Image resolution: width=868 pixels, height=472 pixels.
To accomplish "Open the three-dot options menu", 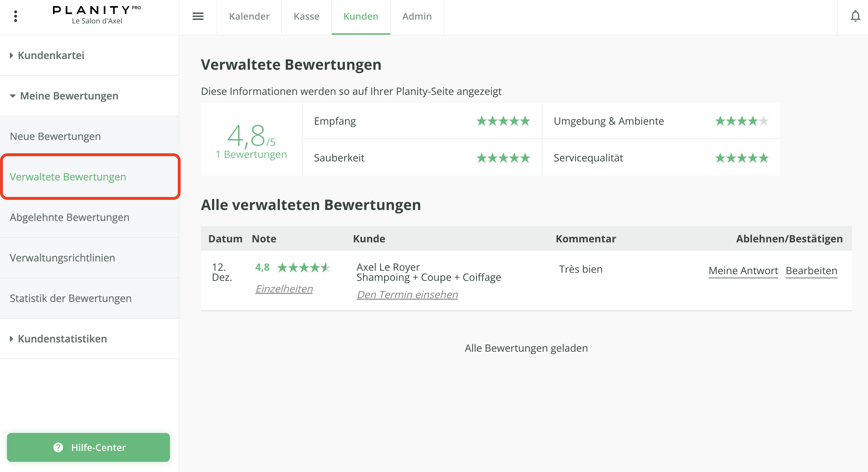I will tap(16, 16).
